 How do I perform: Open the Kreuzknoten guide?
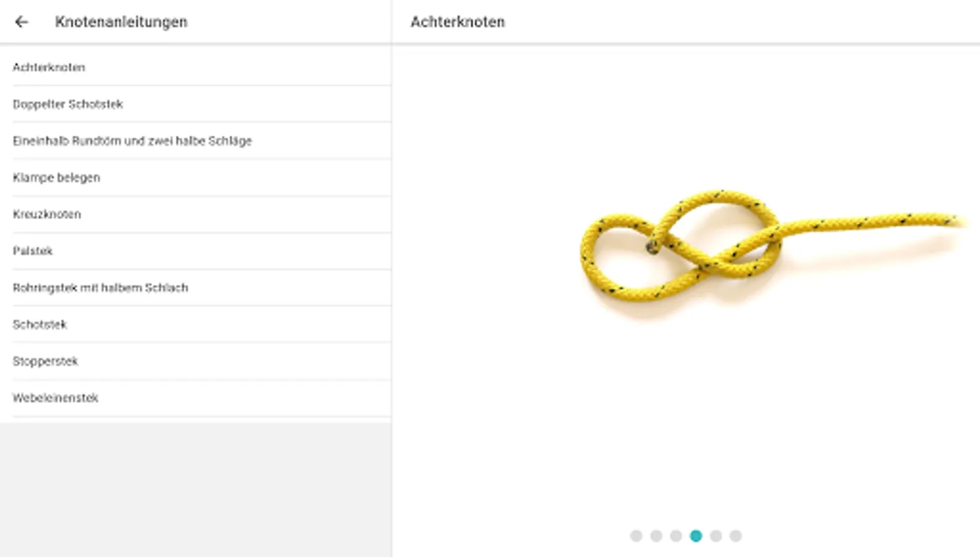pyautogui.click(x=196, y=214)
